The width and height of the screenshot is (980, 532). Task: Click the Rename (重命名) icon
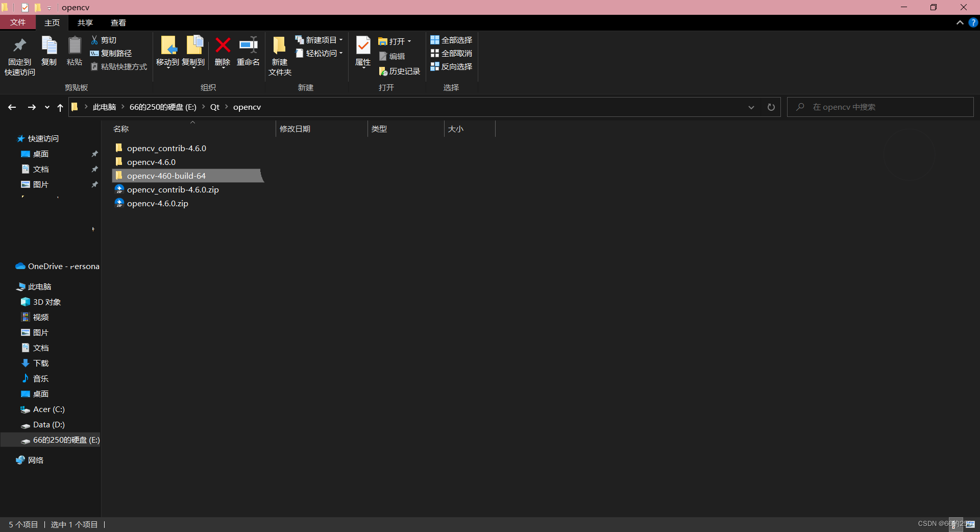[x=249, y=45]
